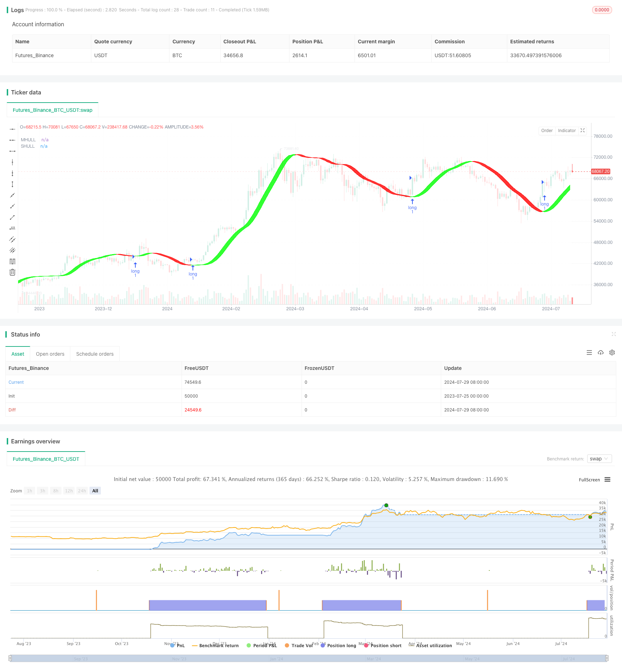Click the cloud download icon in Status info
Screen dimensions: 622x672
click(601, 353)
